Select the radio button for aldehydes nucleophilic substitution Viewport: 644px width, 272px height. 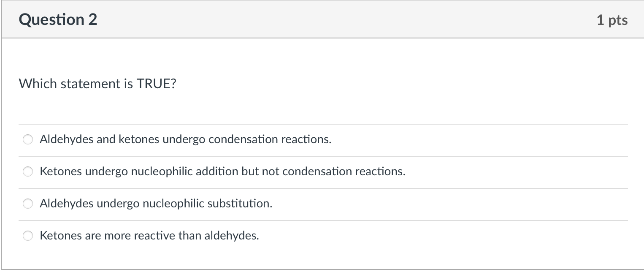[x=27, y=204]
